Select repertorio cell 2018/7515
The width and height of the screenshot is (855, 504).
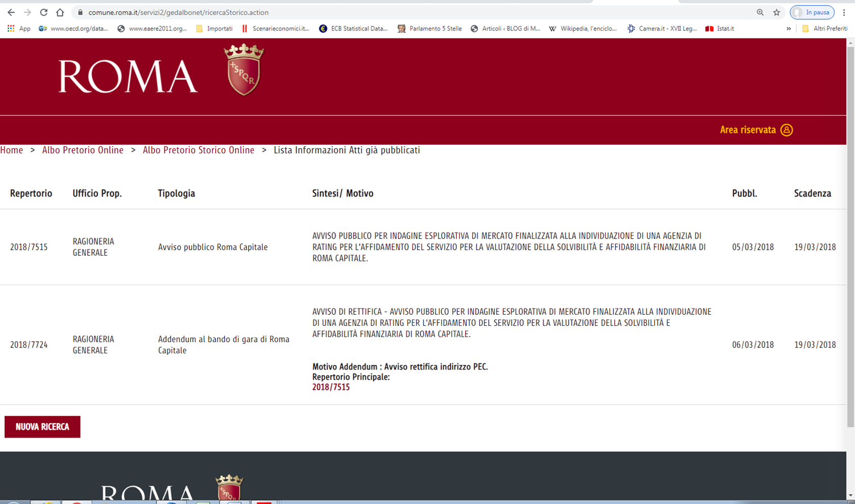coord(29,247)
